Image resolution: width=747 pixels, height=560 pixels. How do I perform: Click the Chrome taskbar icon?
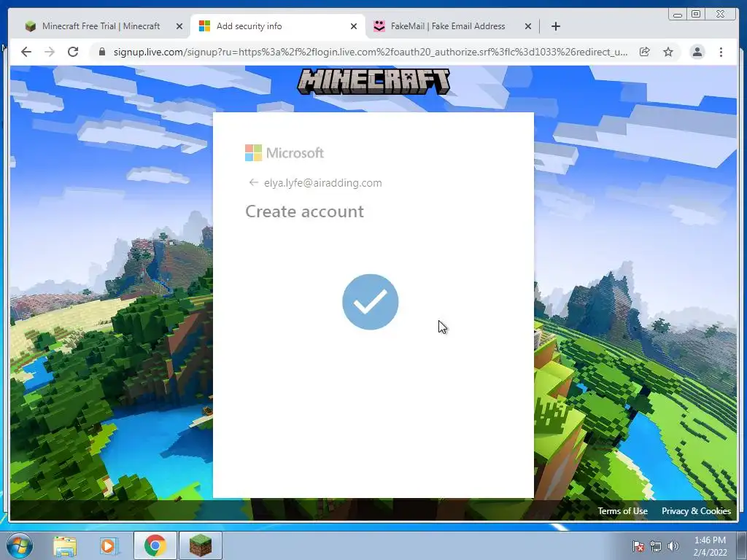pos(155,545)
